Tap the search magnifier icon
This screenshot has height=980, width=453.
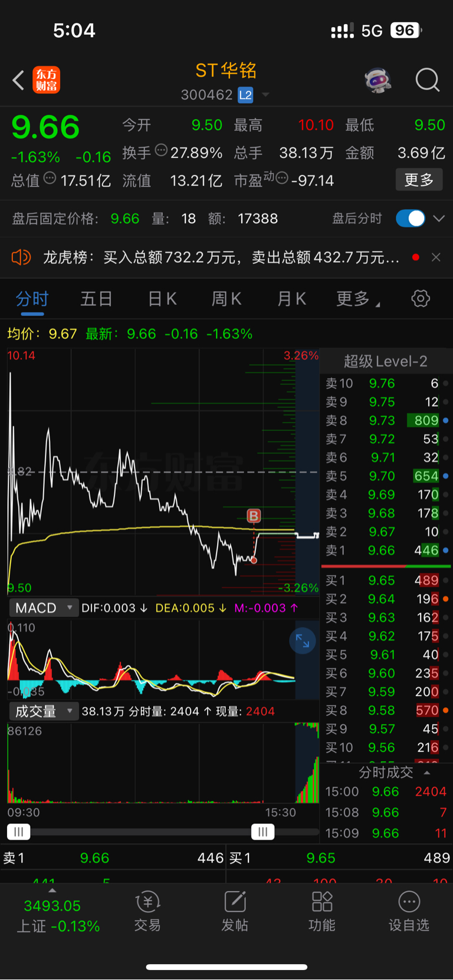click(427, 80)
